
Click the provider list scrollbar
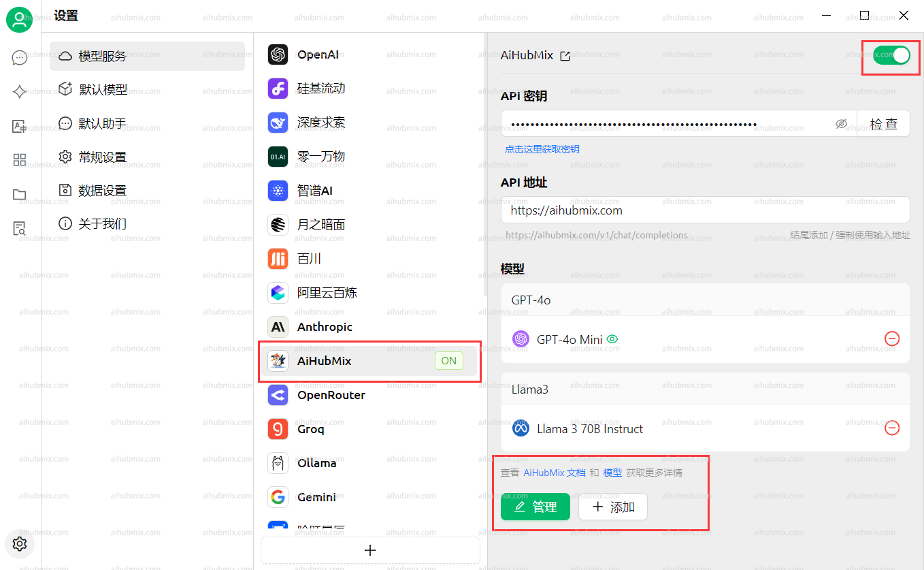click(484, 163)
